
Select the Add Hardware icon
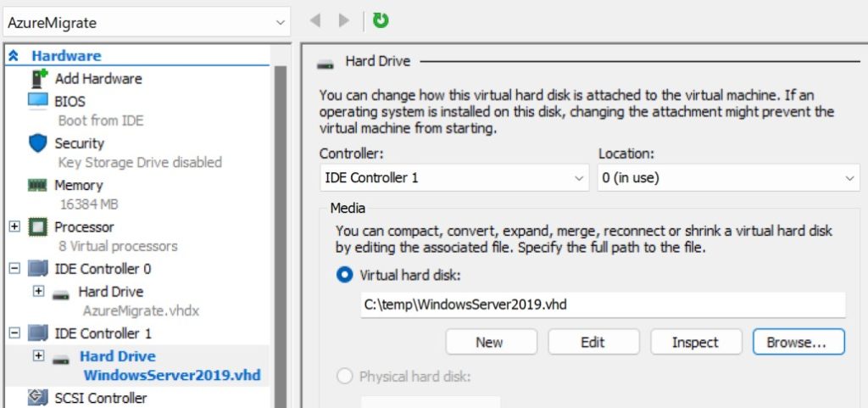point(38,79)
